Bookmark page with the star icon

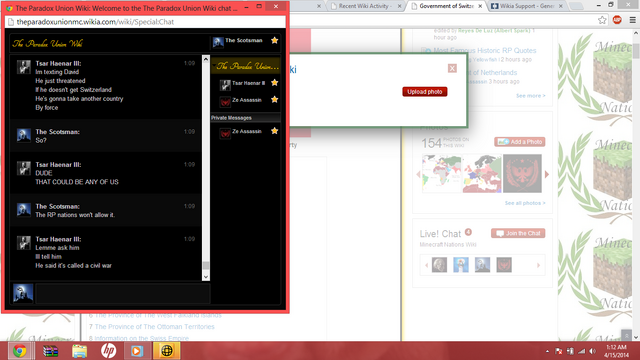(x=602, y=20)
